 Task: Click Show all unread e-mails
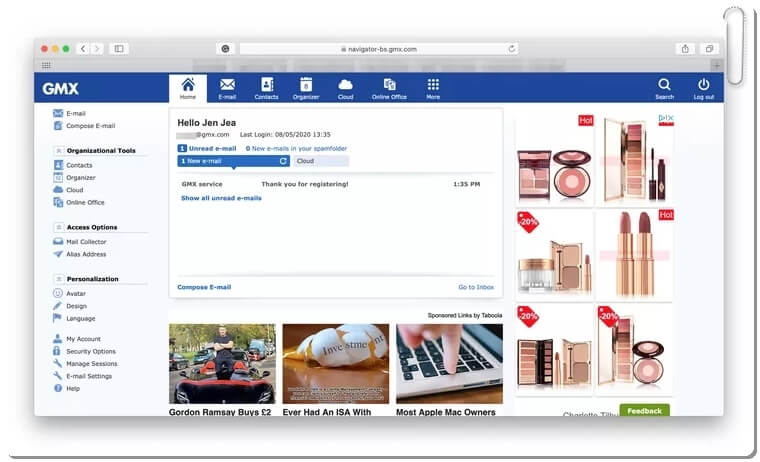(x=221, y=198)
